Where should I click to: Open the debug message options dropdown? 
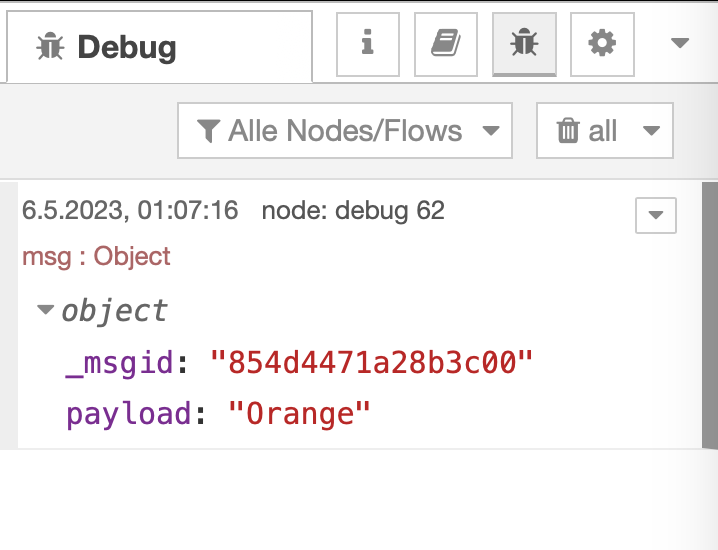pos(656,215)
